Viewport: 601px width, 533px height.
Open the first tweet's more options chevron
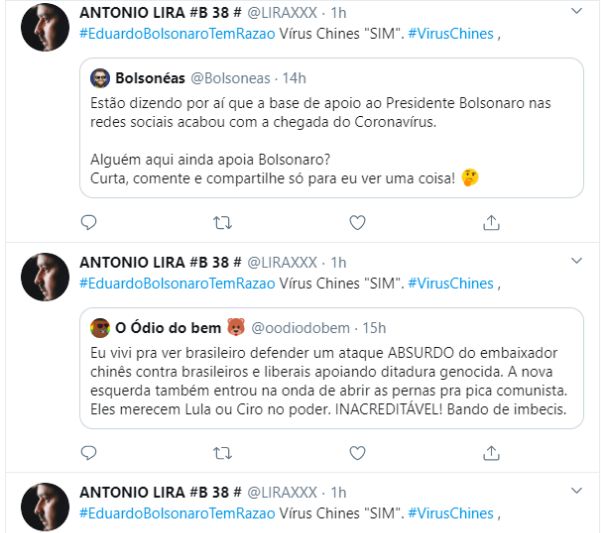(576, 11)
